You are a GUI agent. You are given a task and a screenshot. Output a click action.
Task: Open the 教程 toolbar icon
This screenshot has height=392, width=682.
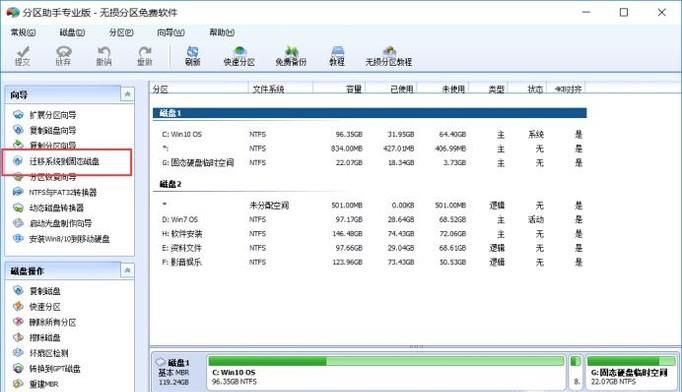pos(337,56)
